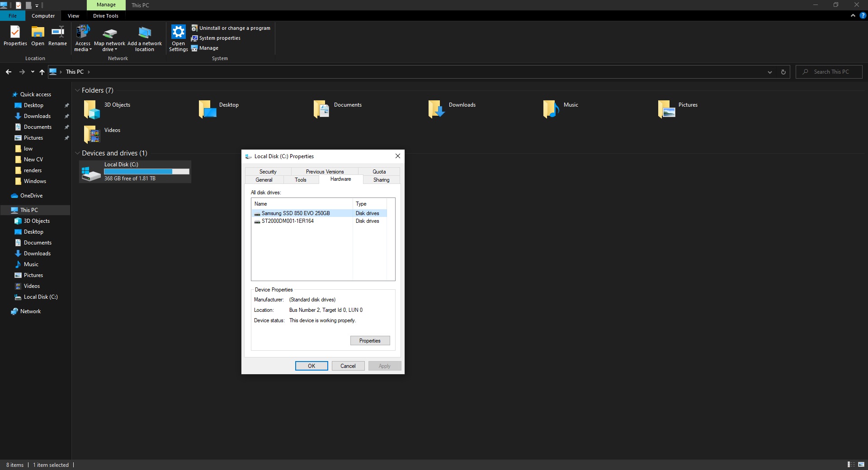Switch to the Computer ribbon tab

click(43, 16)
